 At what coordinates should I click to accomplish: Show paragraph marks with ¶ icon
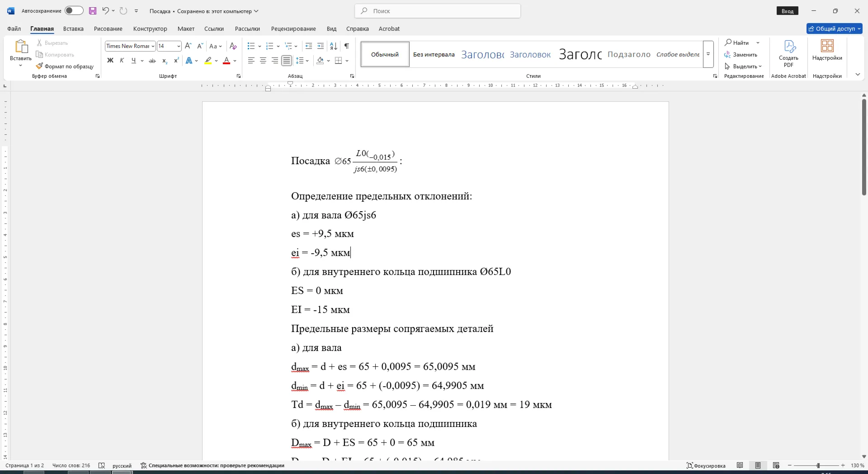pyautogui.click(x=346, y=46)
